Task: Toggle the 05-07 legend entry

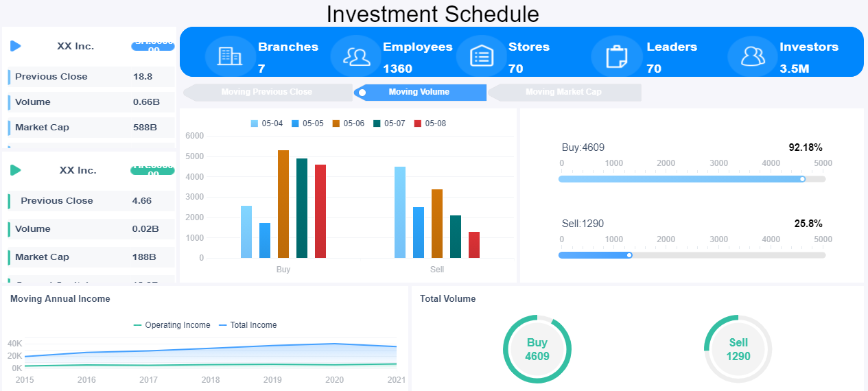Action: 389,123
